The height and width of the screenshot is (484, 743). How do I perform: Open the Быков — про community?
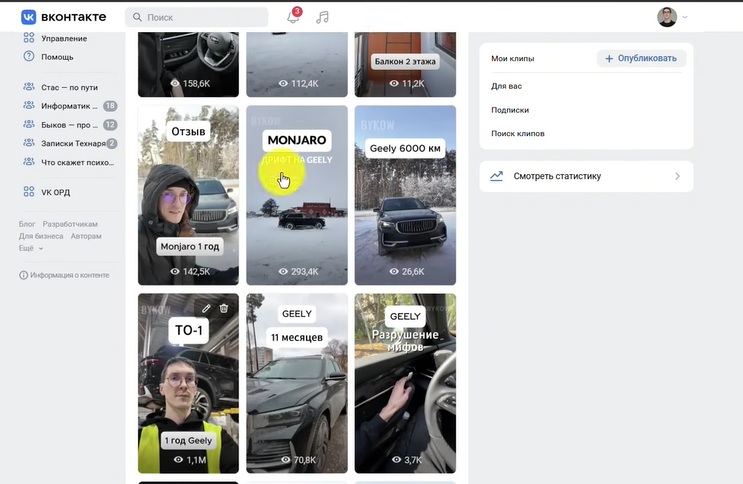69,125
